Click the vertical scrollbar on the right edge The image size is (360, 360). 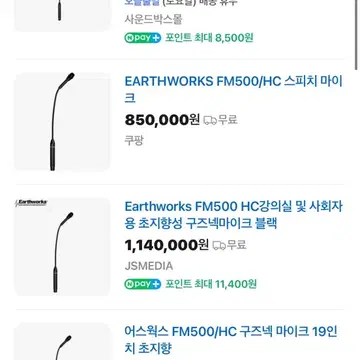(x=357, y=35)
